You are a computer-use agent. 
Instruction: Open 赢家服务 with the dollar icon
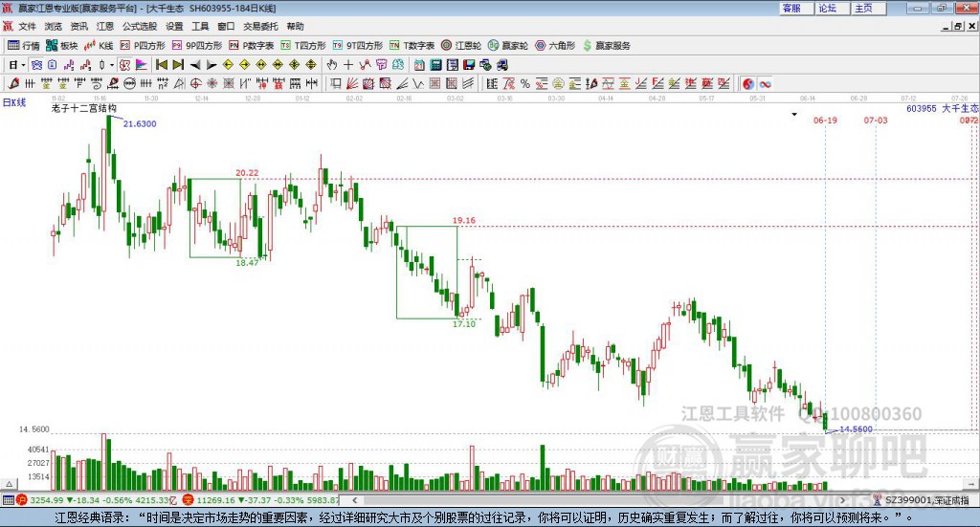pos(606,46)
